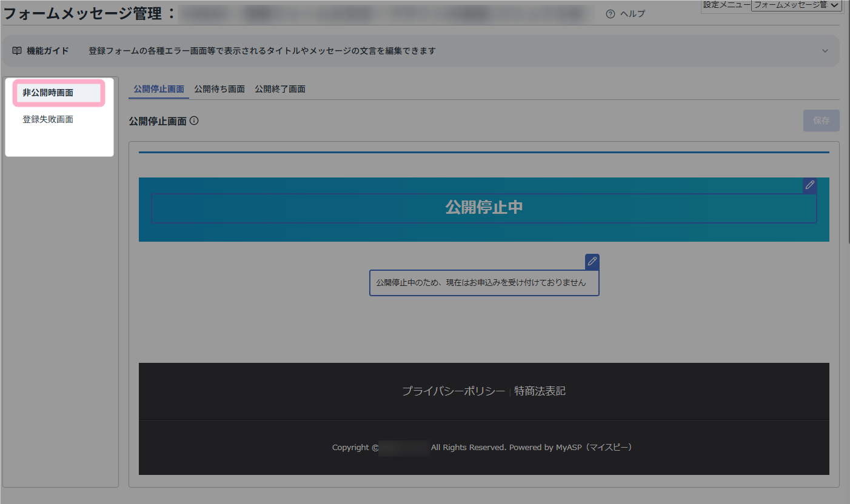Viewport: 850px width, 504px height.
Task: Click the 機能ガイド book icon
Action: (x=17, y=51)
